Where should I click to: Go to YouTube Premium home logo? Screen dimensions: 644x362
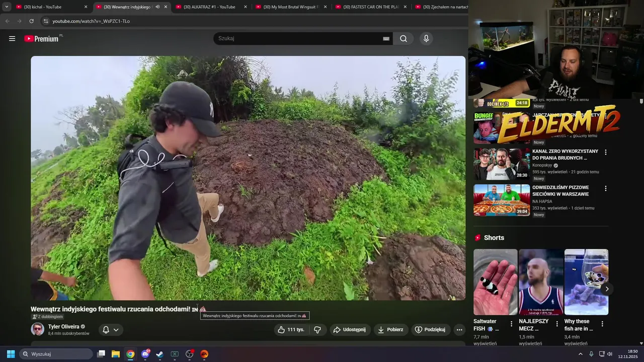point(42,39)
